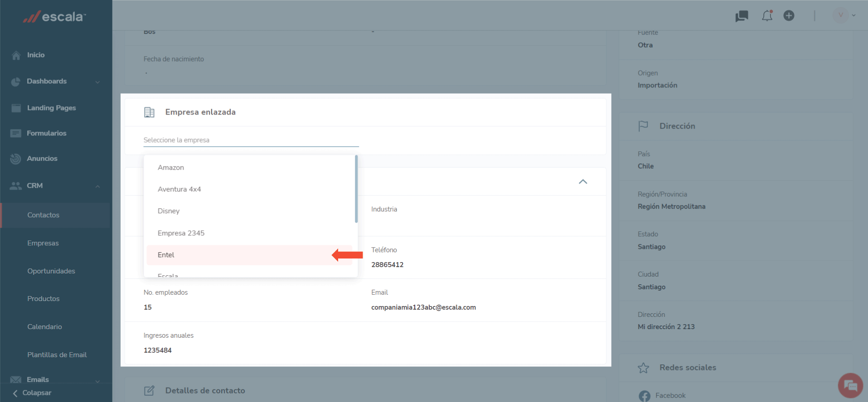Click the plus add icon in header
The width and height of the screenshot is (868, 402).
(x=789, y=16)
